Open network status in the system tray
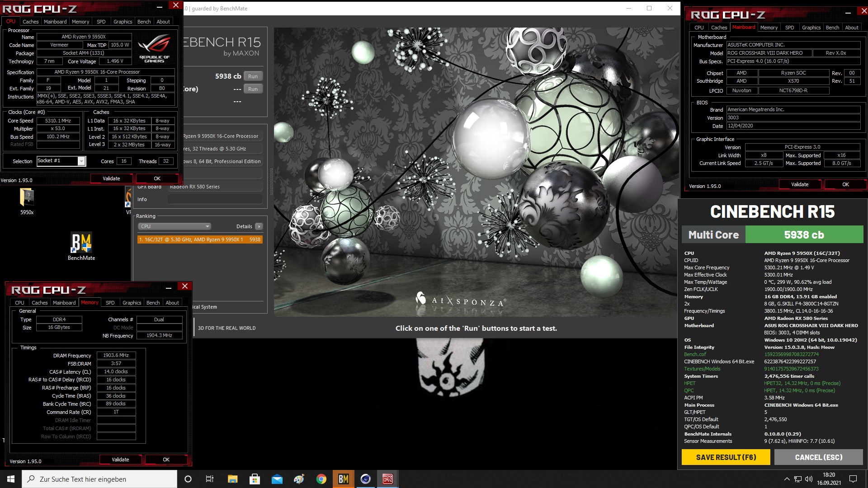The image size is (868, 488). 798,479
